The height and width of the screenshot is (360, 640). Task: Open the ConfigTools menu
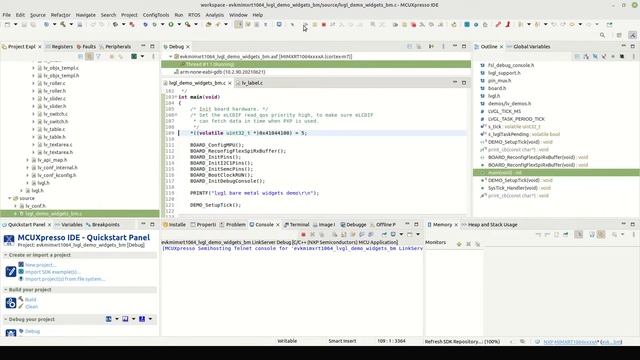(156, 15)
